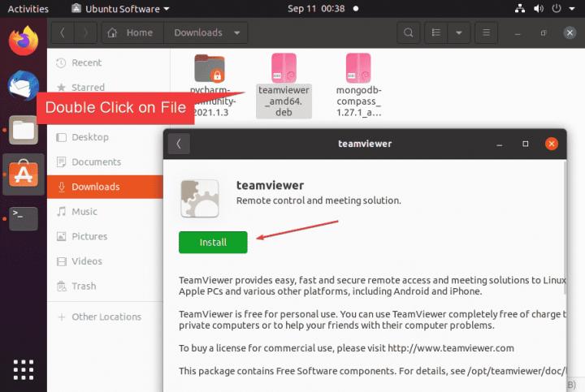Click the search icon in Files toolbar
This screenshot has height=392, width=585.
pos(408,33)
